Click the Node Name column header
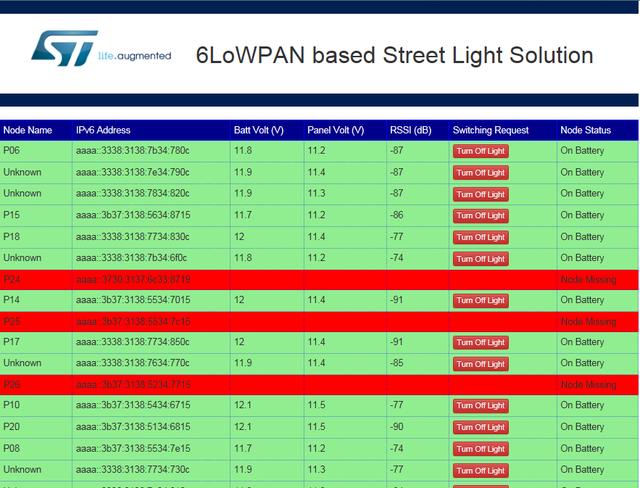 (28, 130)
